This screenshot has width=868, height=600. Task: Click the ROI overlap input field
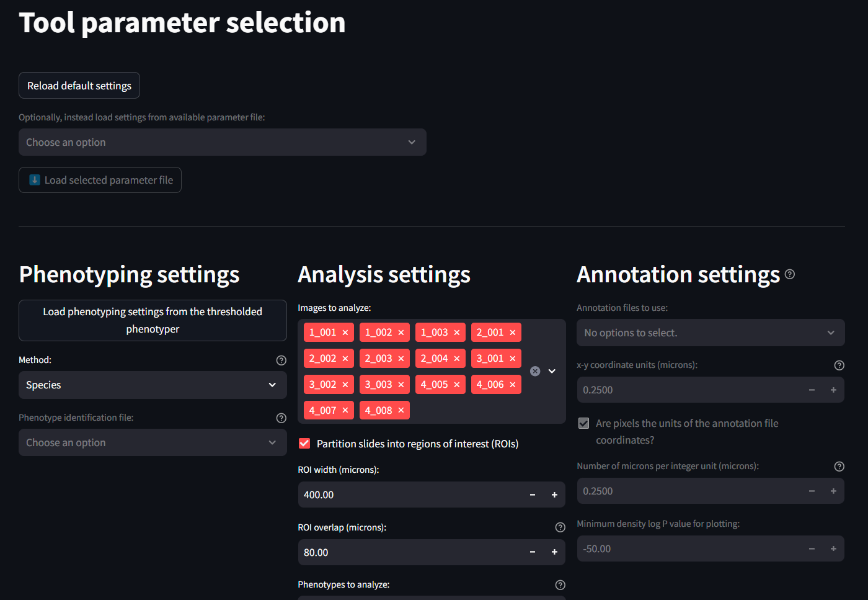(409, 552)
